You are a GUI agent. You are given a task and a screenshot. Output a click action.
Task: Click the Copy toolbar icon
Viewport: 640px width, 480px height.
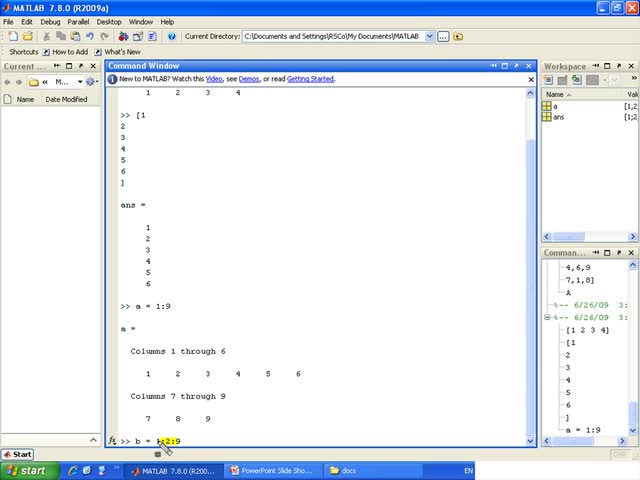(61, 36)
